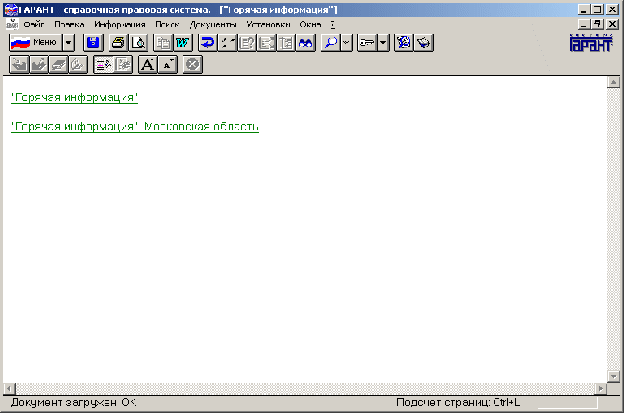
Task: Open the ? help menu
Action: 332,25
